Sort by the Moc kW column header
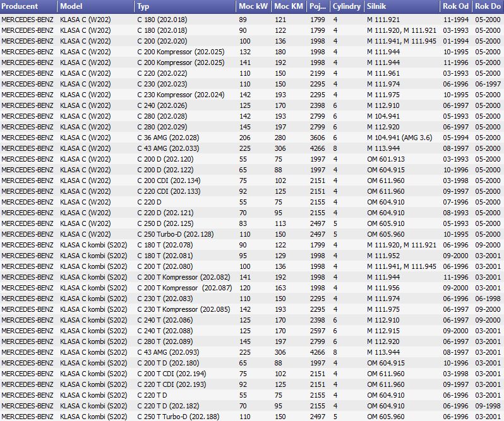Viewport: 504px width, 421px height. [254, 6]
